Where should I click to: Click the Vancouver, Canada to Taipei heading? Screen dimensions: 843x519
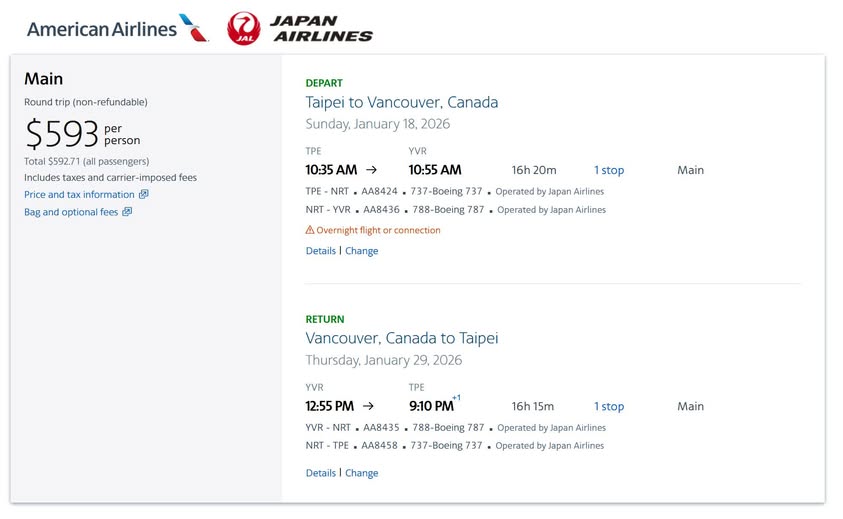click(x=402, y=338)
